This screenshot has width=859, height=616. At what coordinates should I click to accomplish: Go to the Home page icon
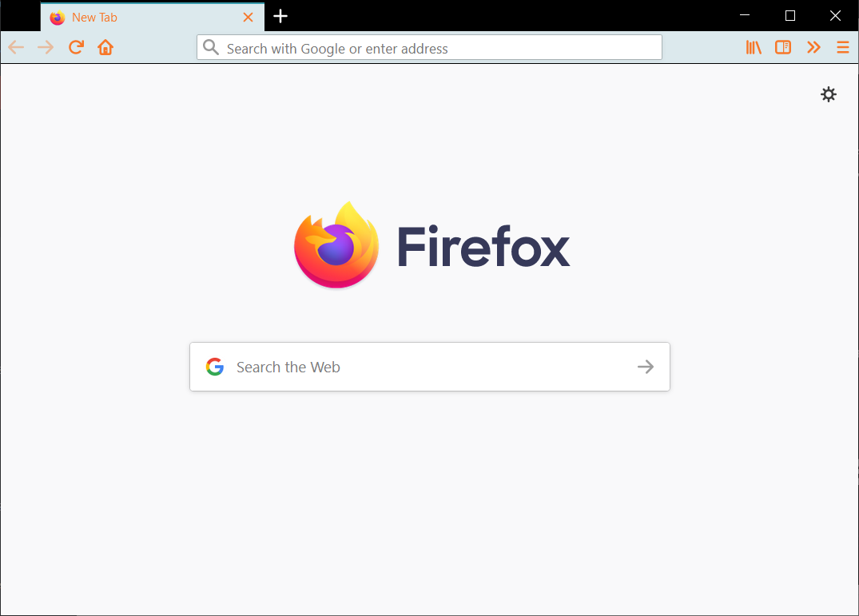(x=105, y=47)
